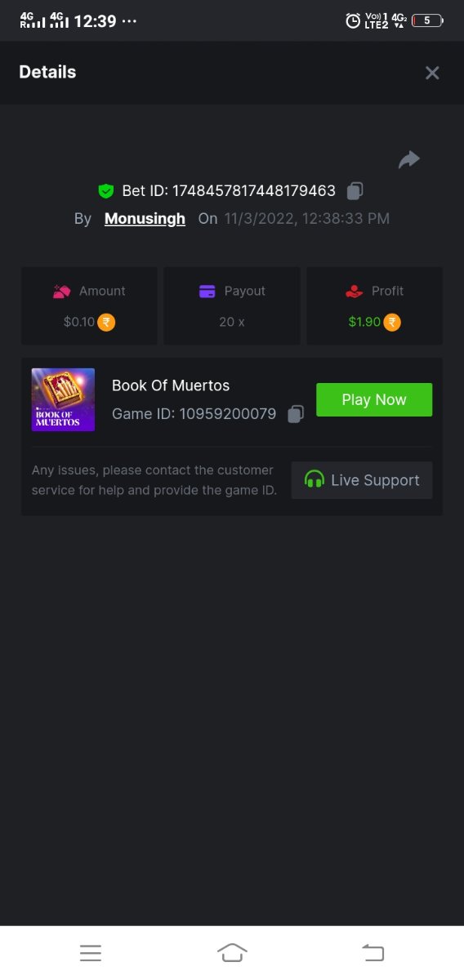Open the Book Of Muertos game thumbnail
Viewport: 464px width, 980px height.
pyautogui.click(x=63, y=399)
